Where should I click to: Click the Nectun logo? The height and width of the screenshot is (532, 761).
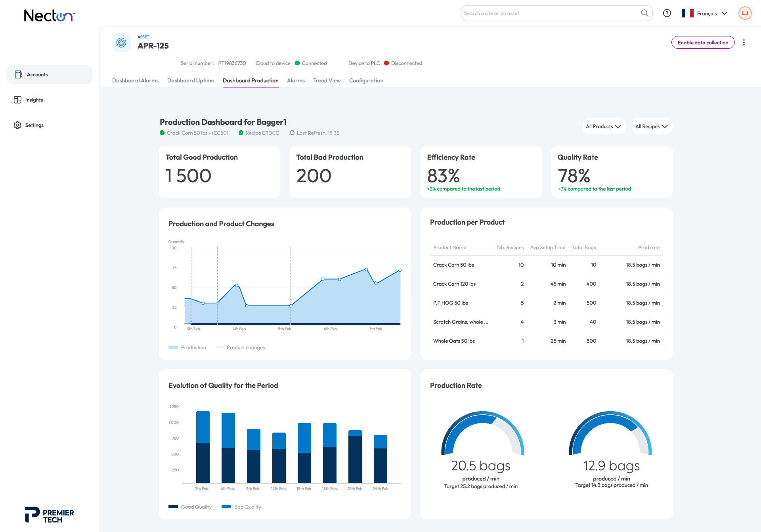point(49,15)
